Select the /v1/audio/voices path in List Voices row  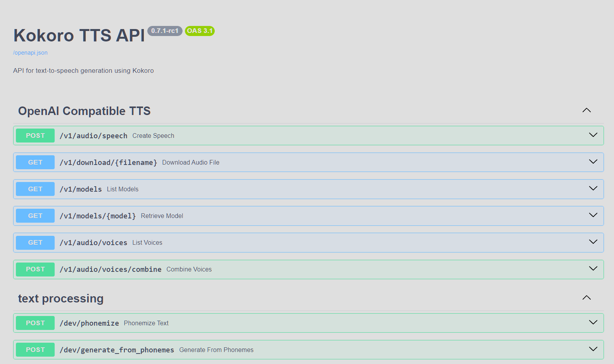click(x=93, y=242)
